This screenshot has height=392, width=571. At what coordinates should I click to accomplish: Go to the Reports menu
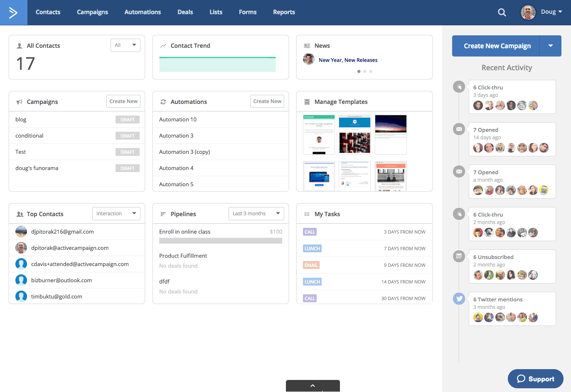(x=284, y=12)
